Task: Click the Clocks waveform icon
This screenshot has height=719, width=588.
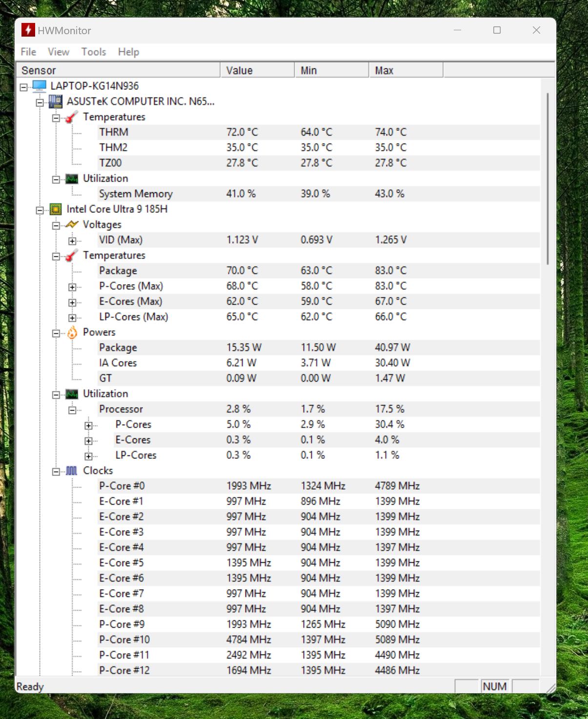Action: [x=72, y=471]
